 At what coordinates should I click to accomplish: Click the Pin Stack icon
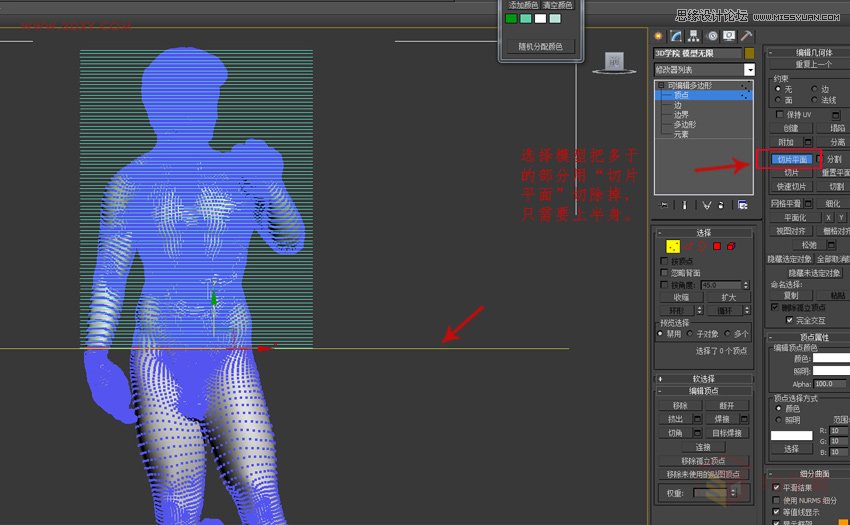click(x=664, y=205)
